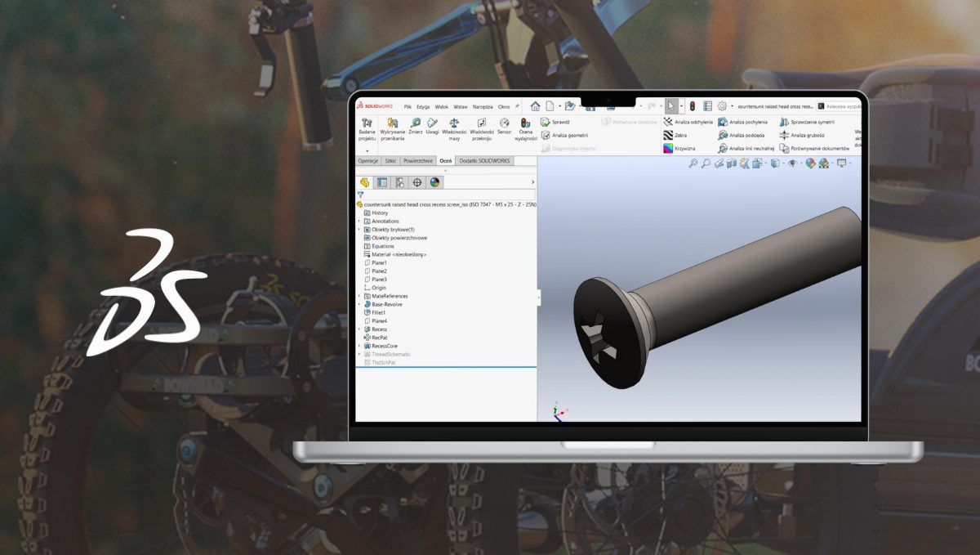
Task: Click Apply Scene icon in view toolbar
Action: (x=824, y=163)
